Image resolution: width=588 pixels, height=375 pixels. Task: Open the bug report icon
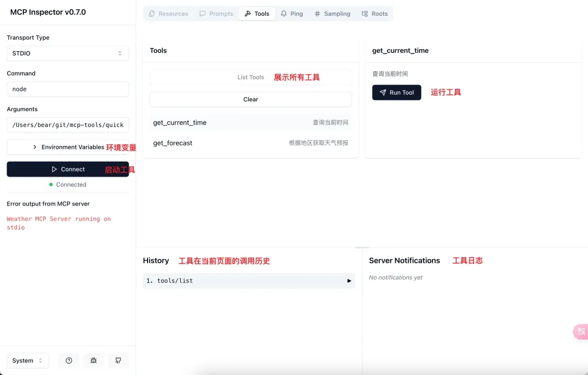point(94,360)
